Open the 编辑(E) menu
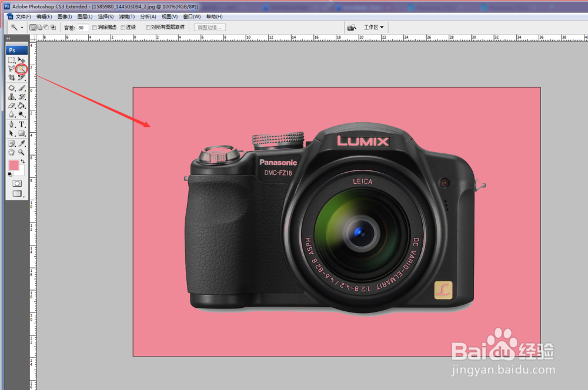The height and width of the screenshot is (390, 588). [x=44, y=16]
